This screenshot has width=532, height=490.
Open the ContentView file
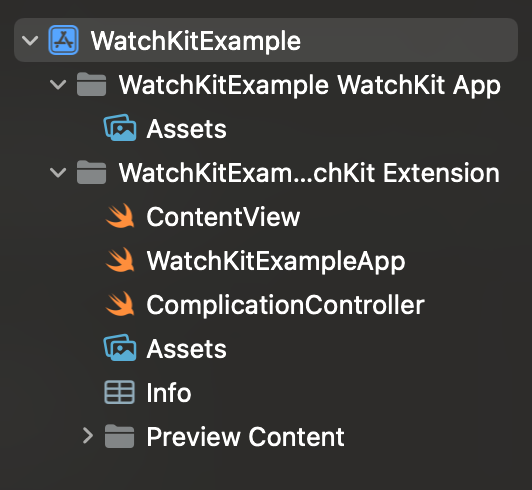coord(223,217)
